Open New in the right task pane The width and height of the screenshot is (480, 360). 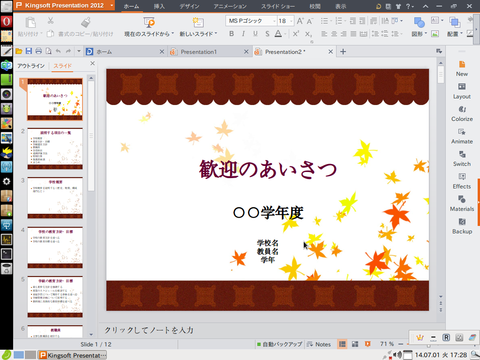coord(462,69)
